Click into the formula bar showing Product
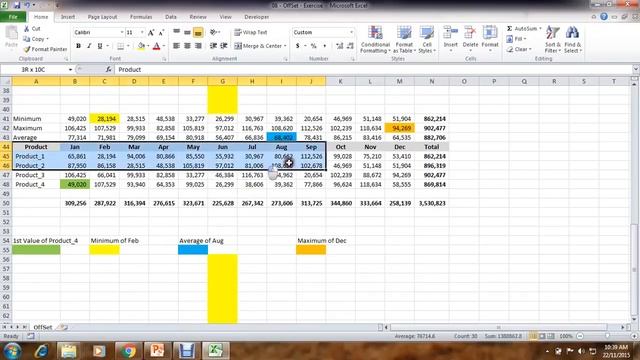Viewport: 640px width, 360px height. click(x=373, y=70)
